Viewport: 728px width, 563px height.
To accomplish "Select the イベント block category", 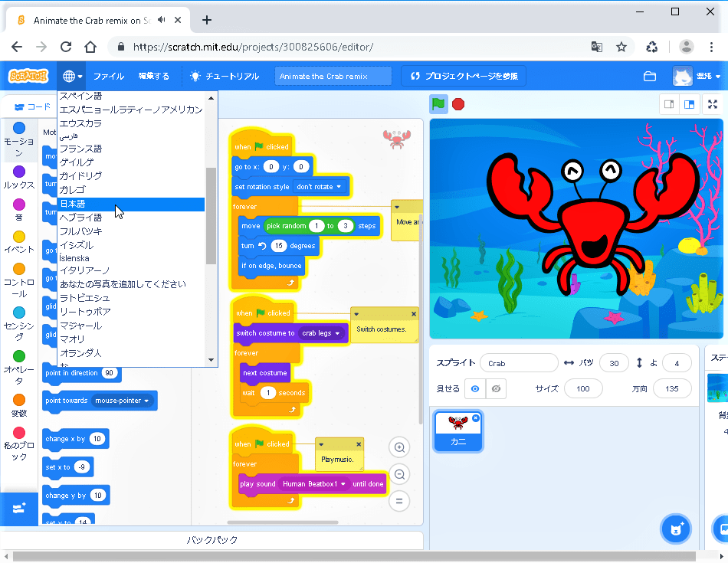I will pos(19,242).
